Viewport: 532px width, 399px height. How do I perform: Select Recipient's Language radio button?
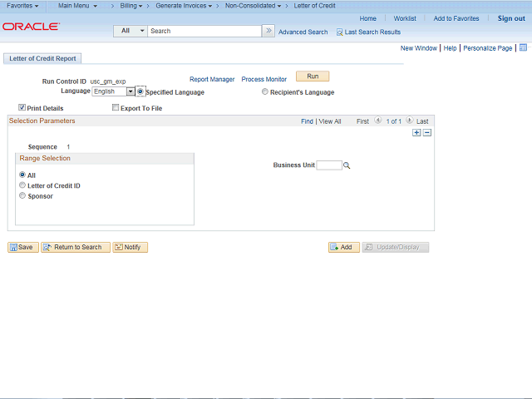tap(265, 91)
